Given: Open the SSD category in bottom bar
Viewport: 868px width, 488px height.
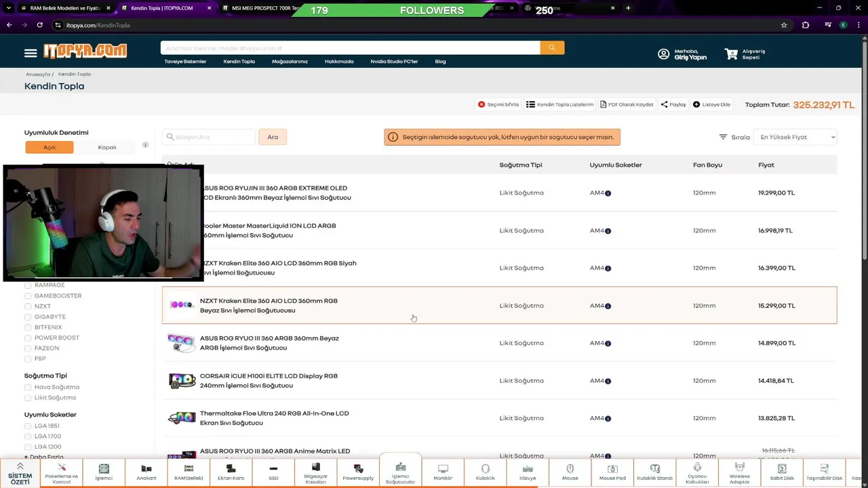Looking at the screenshot, I should coord(273,472).
